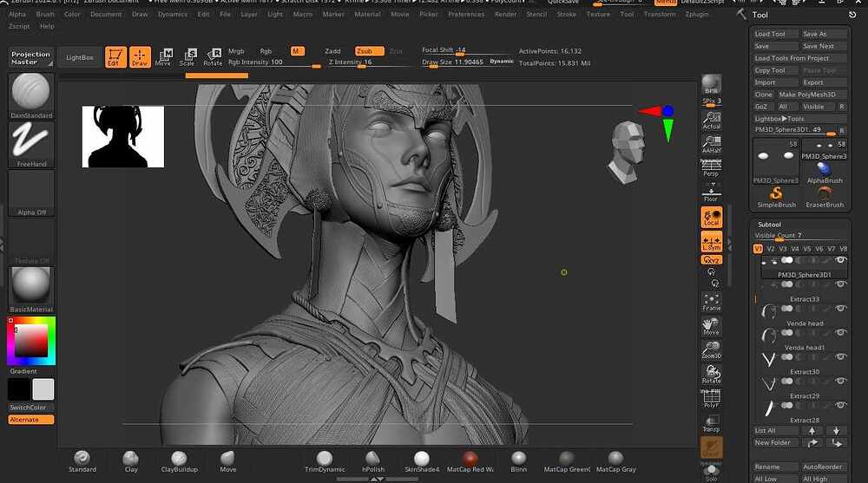The width and height of the screenshot is (868, 483).
Task: Apply the MatCap Red Wax material
Action: pyautogui.click(x=470, y=461)
